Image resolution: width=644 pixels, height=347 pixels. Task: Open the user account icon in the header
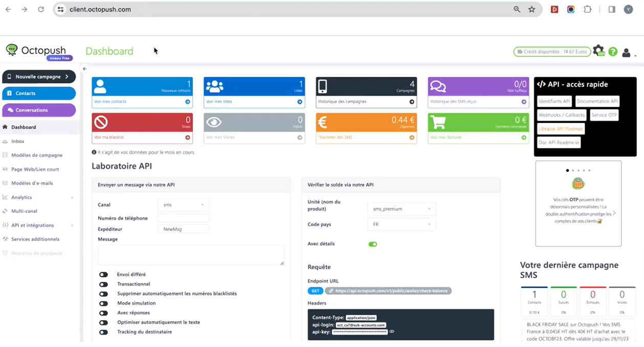(x=626, y=51)
